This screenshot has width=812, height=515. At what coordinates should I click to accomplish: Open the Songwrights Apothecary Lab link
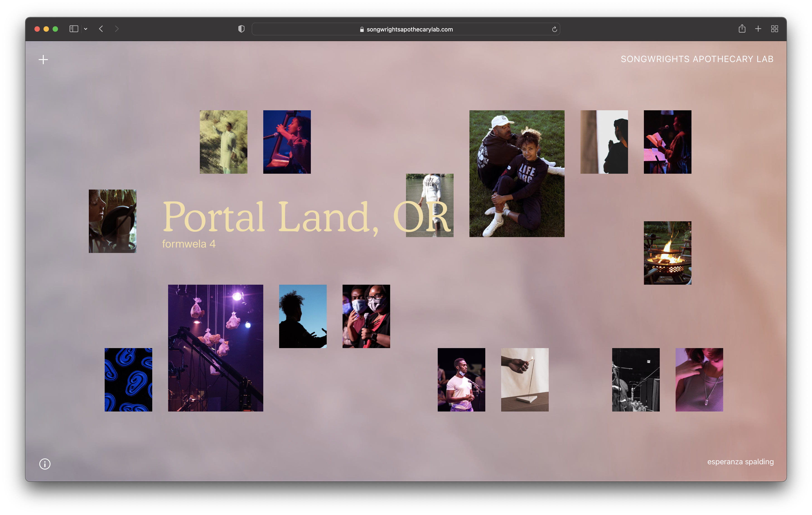point(697,59)
